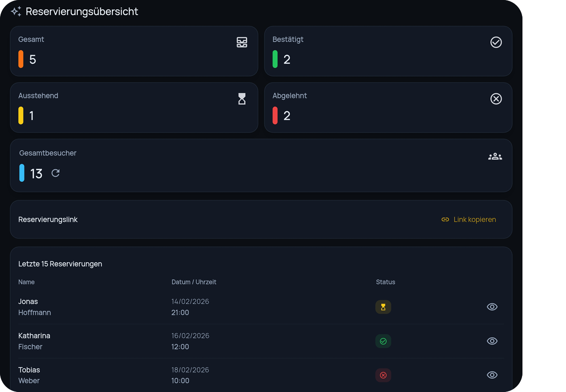View Jonas Hoffmann reservation via eye icon
This screenshot has width=566, height=392.
[492, 307]
